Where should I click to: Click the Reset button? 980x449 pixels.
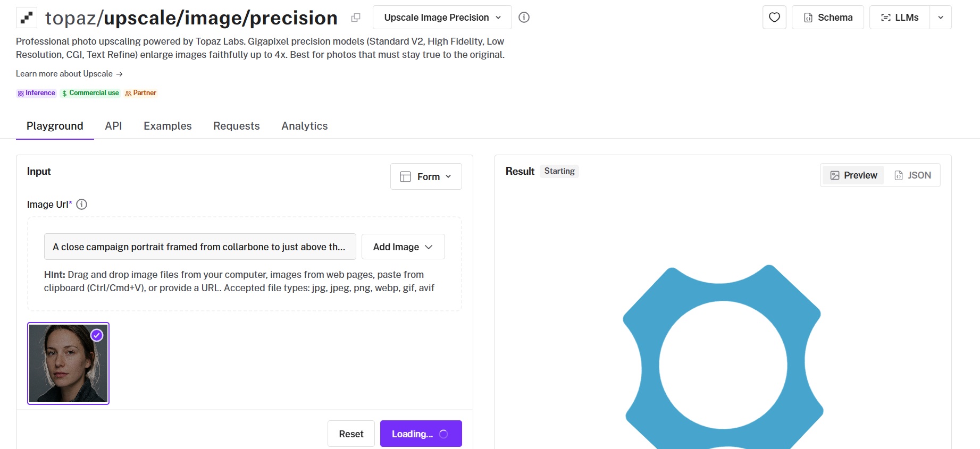click(351, 434)
